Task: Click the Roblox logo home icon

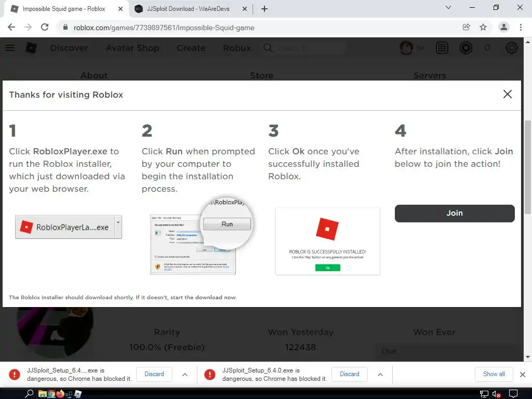Action: click(x=31, y=48)
